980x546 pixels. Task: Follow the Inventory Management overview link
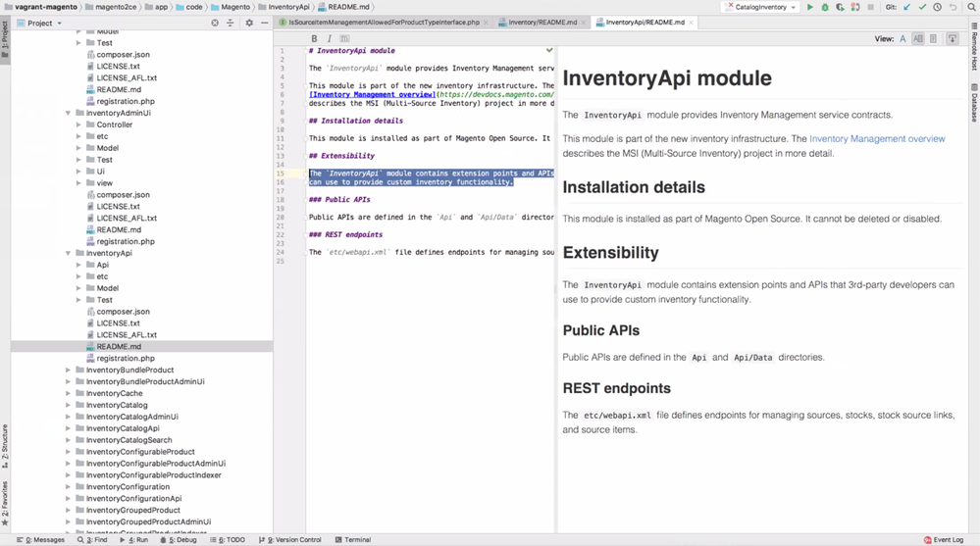click(877, 139)
